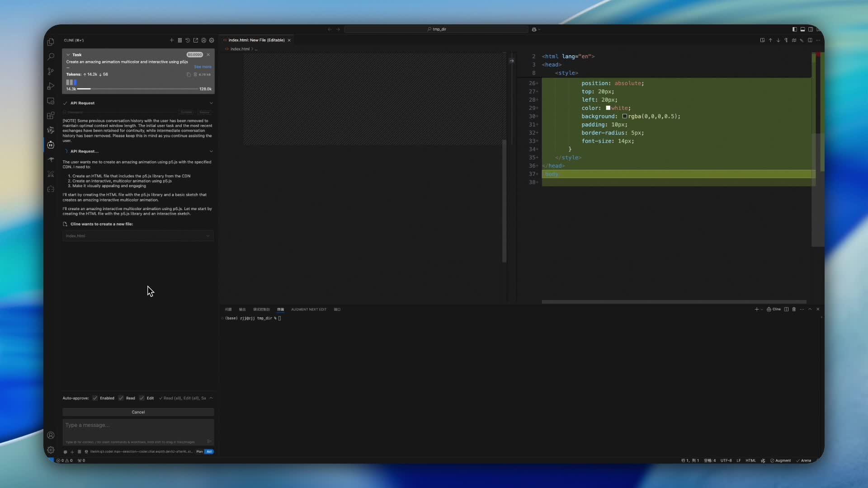Open Cline MCP servers icon
Viewport: 868px width, 488px height.
[x=179, y=40]
